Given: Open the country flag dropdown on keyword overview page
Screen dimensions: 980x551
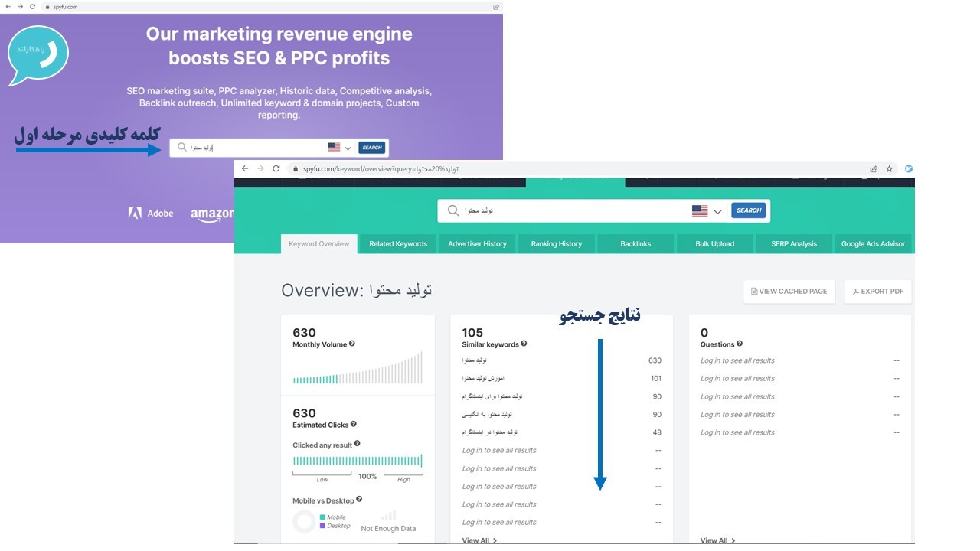Looking at the screenshot, I should pos(707,211).
